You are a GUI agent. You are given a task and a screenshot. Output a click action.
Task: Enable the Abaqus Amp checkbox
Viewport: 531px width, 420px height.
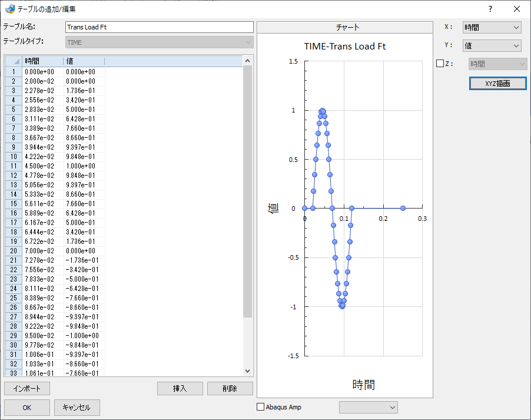click(260, 407)
